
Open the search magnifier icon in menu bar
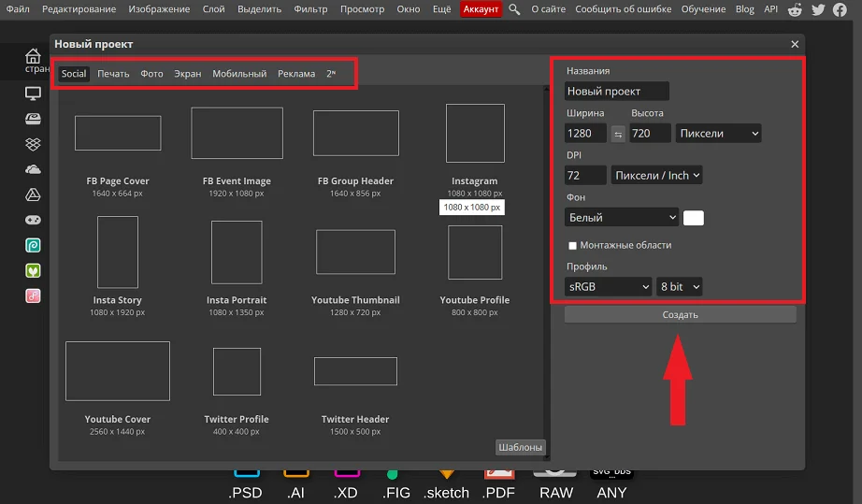(514, 9)
